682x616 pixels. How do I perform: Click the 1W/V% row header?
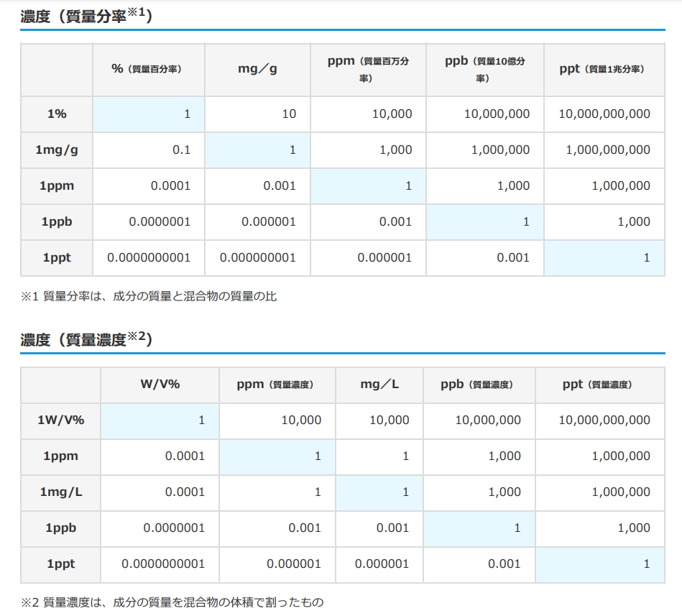pyautogui.click(x=60, y=420)
